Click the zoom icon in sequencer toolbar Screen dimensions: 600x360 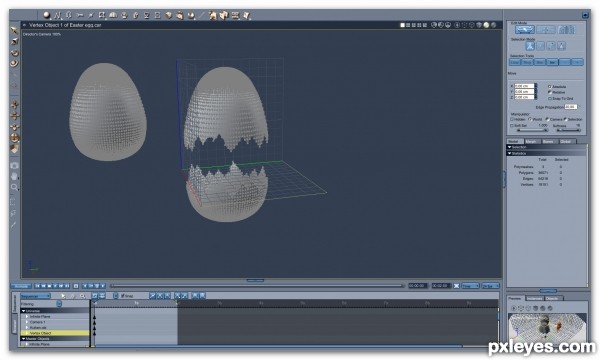coord(82,296)
